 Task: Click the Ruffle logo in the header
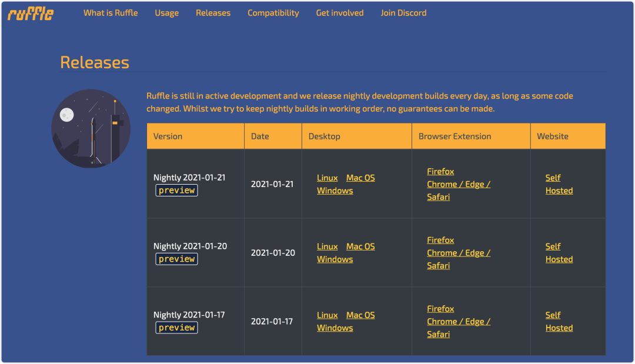tap(31, 14)
